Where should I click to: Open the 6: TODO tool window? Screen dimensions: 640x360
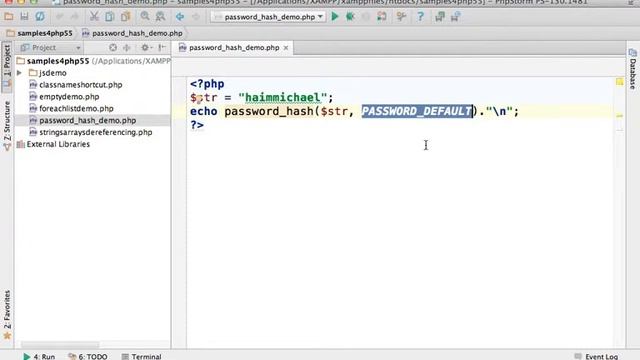[x=88, y=356]
